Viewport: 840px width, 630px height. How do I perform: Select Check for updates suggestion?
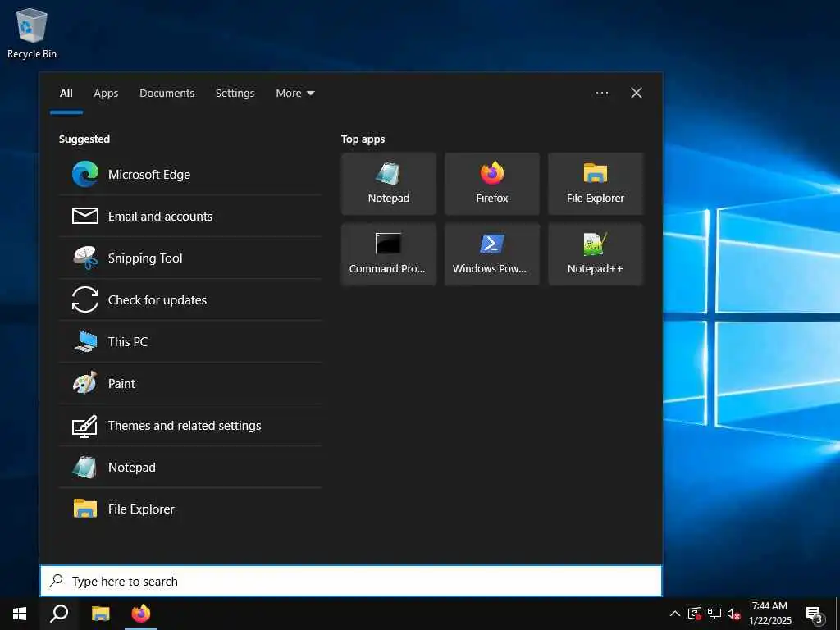point(190,300)
